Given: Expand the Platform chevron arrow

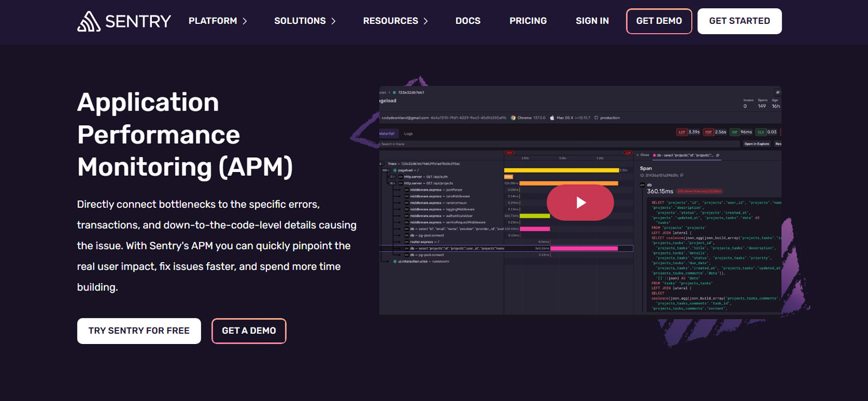Looking at the screenshot, I should pyautogui.click(x=245, y=21).
